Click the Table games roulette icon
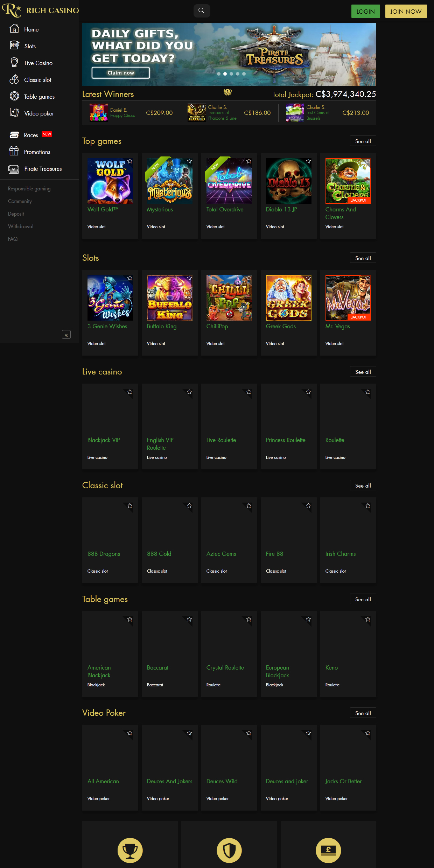Viewport: 434px width, 868px height. 14,96
